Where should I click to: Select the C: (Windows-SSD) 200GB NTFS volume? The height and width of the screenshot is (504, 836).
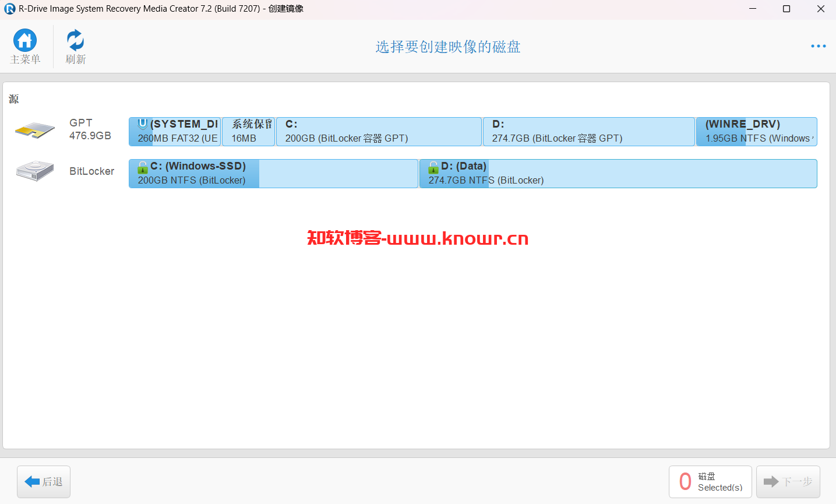[x=274, y=174]
